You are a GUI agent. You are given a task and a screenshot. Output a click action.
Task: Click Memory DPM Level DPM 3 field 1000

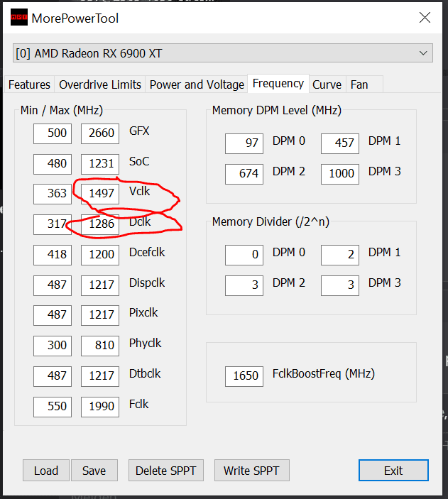[x=340, y=174]
